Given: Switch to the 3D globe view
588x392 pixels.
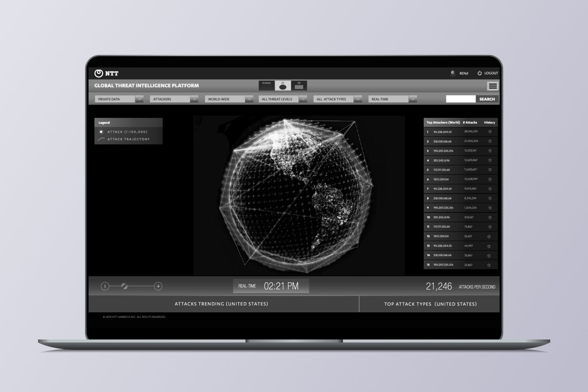Looking at the screenshot, I should point(283,85).
